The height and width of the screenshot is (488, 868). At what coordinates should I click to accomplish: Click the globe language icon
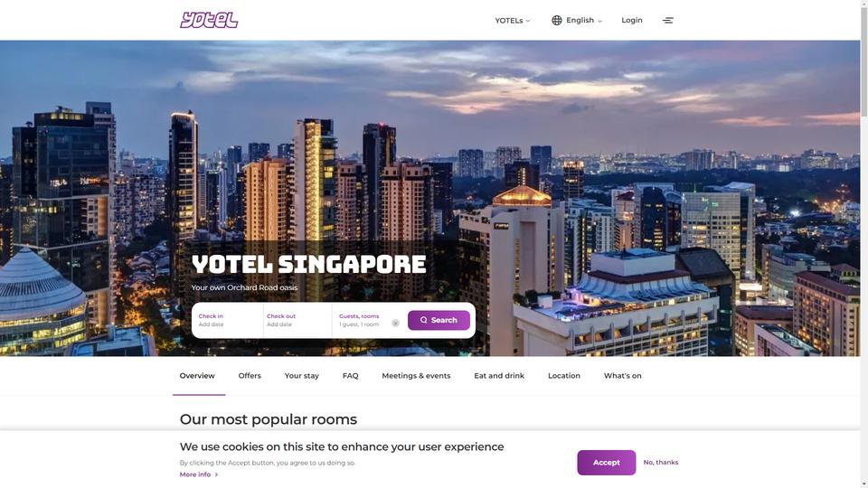(x=556, y=20)
